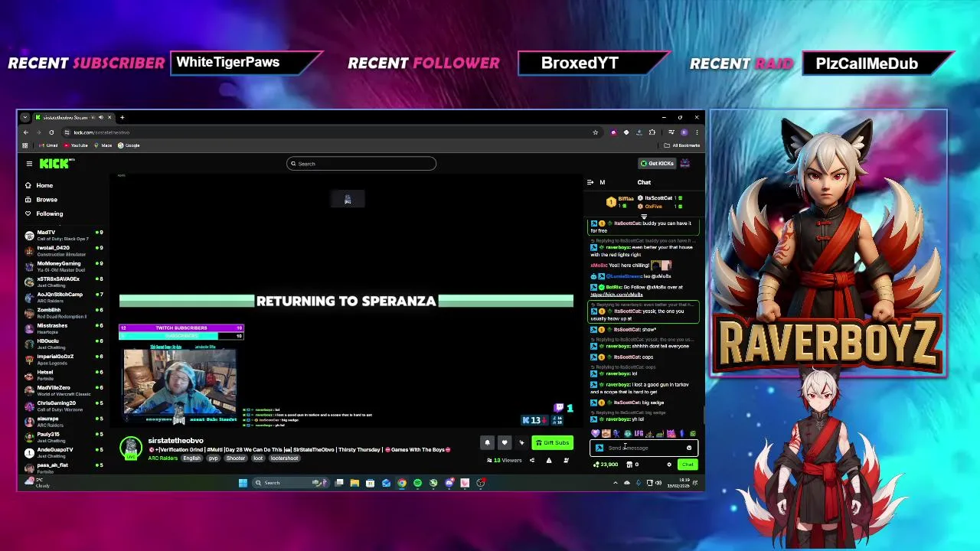The image size is (980, 551).
Task: Open a new browser tab
Action: coord(122,117)
